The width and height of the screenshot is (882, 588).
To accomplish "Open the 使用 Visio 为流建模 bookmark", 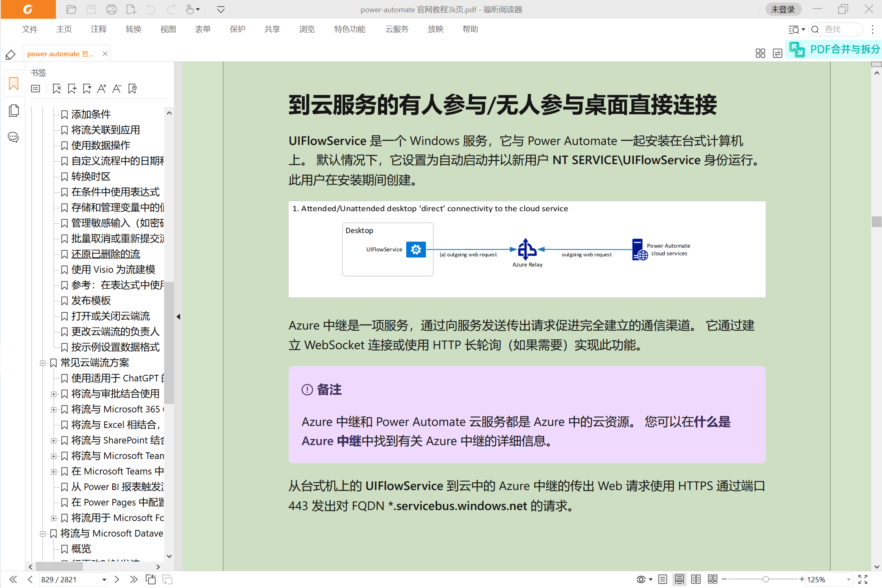I will coord(113,269).
